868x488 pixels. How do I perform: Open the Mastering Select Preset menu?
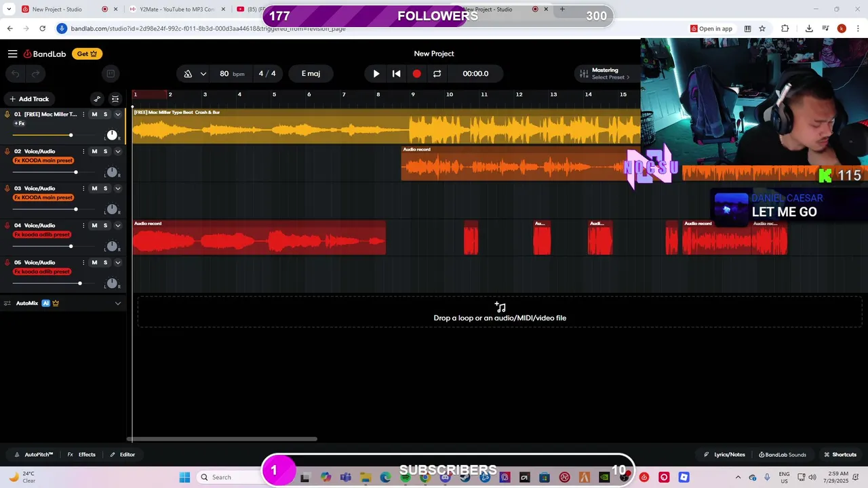tap(605, 74)
